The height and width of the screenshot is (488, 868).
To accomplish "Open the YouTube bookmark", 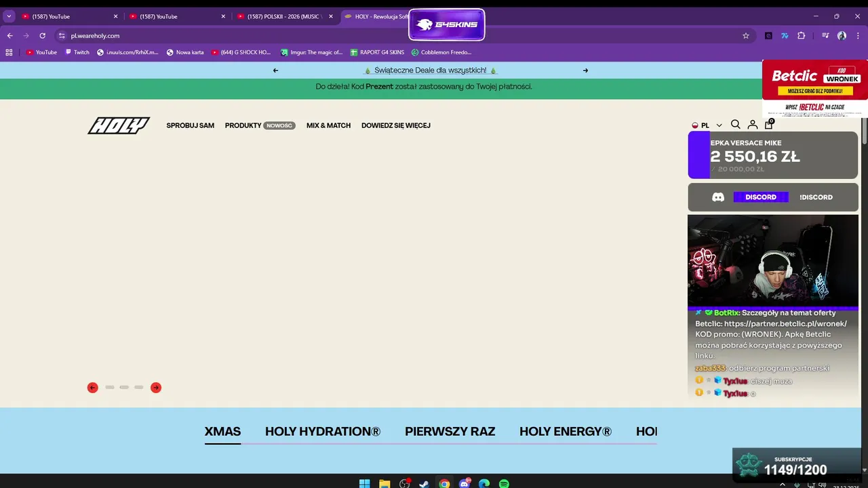I will [x=41, y=52].
